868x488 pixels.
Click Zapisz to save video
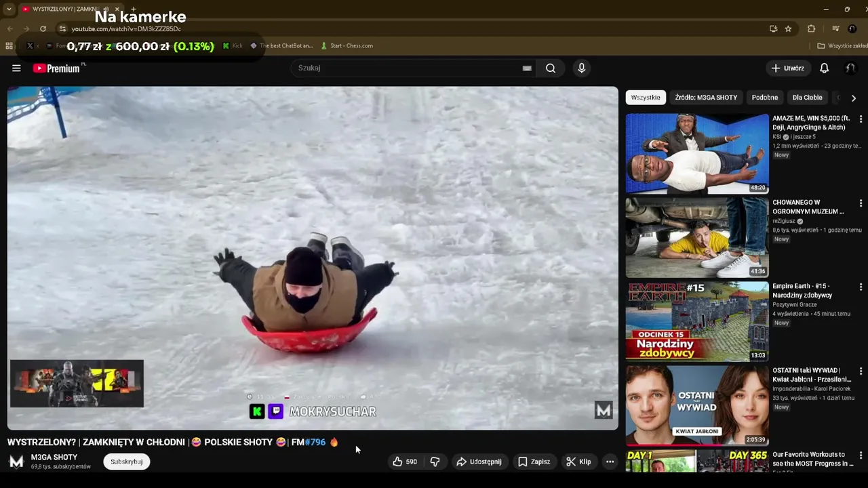[x=534, y=462]
